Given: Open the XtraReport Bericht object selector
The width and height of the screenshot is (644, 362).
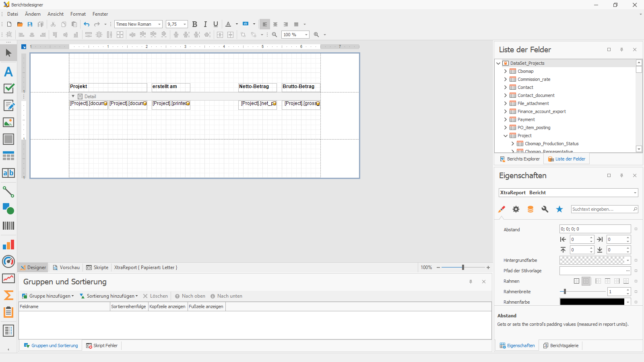Looking at the screenshot, I should point(568,193).
